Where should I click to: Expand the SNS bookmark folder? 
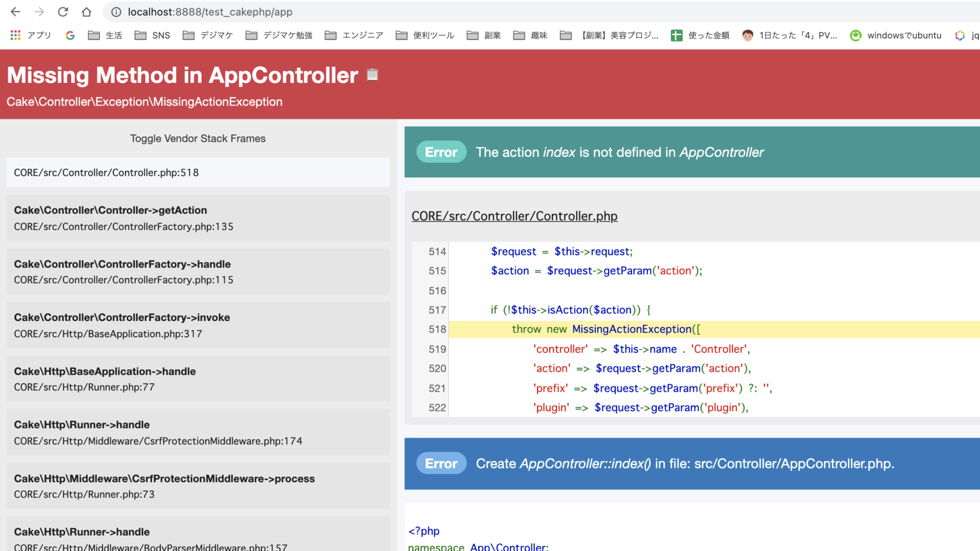tap(152, 35)
